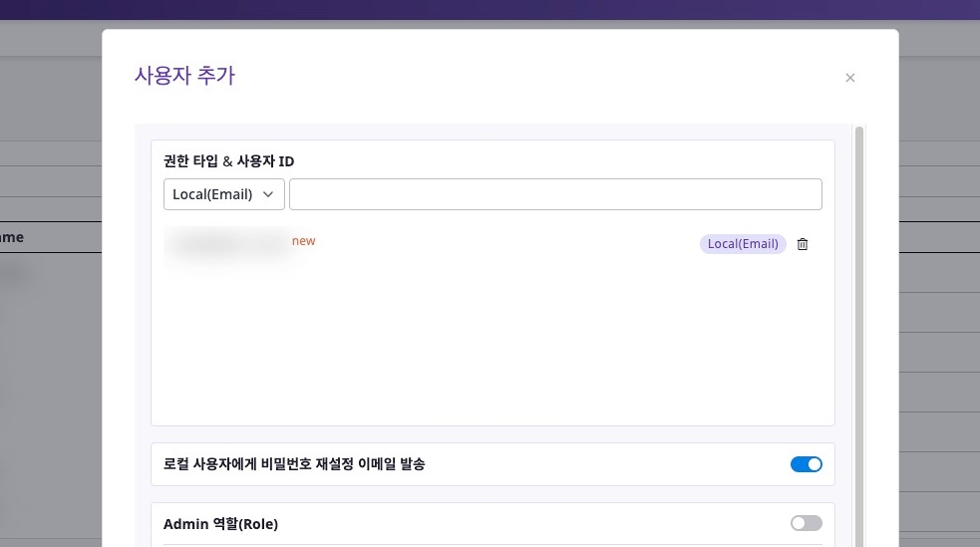Click the Name column header behind the dialog
The height and width of the screenshot is (547, 980).
tap(12, 238)
